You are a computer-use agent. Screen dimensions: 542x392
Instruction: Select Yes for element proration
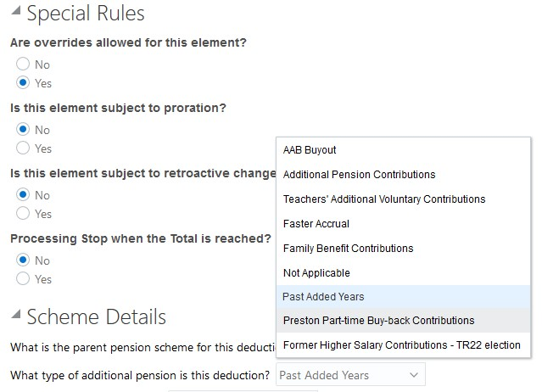[23, 148]
